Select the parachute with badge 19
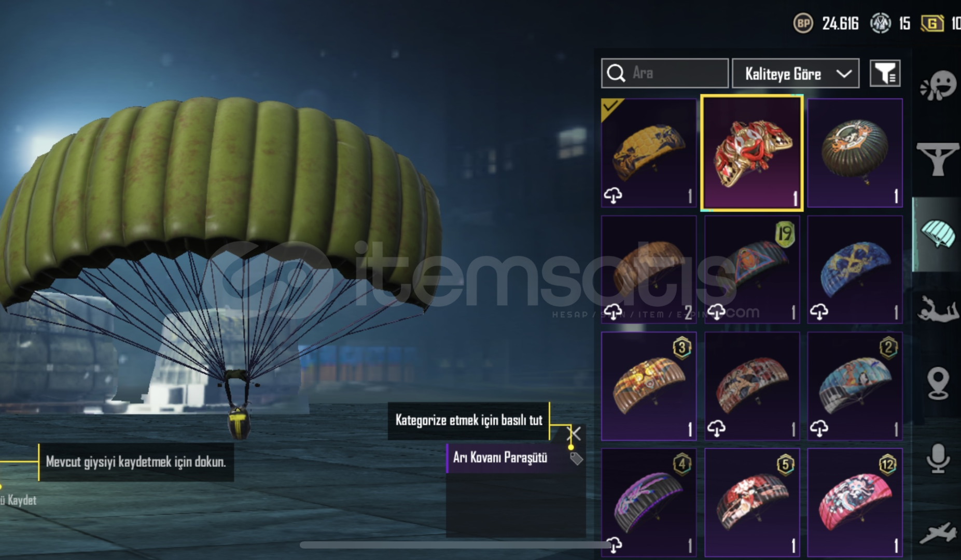Image resolution: width=961 pixels, height=560 pixels. [752, 270]
